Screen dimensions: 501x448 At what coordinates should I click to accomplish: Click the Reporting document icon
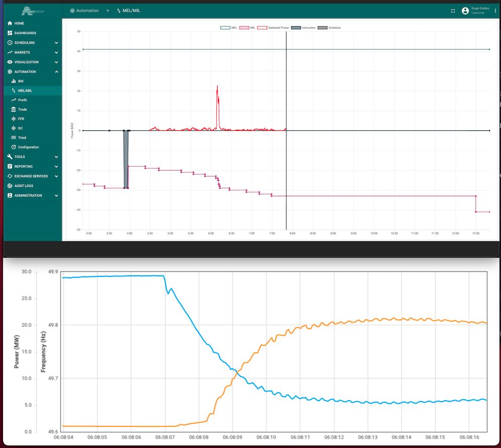[x=10, y=166]
